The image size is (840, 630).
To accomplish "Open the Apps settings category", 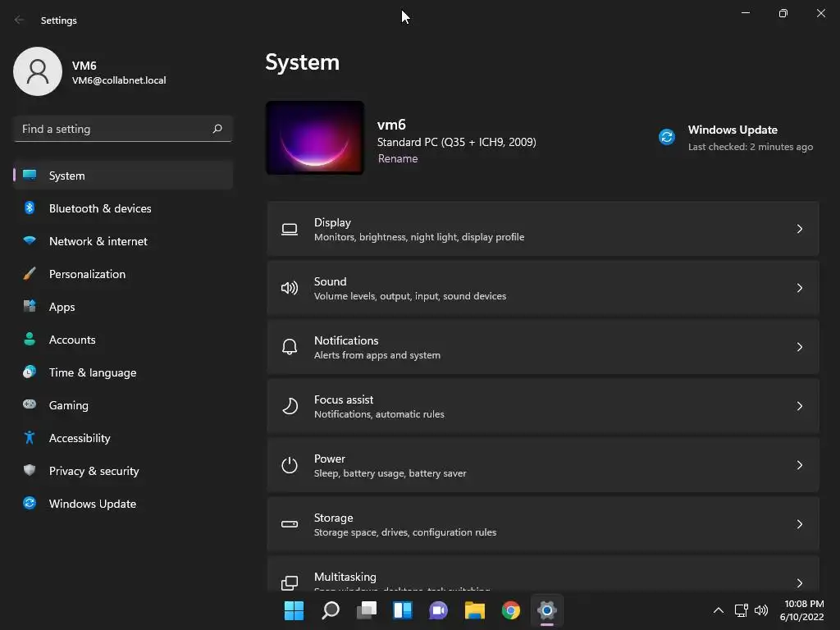I will tap(123, 307).
